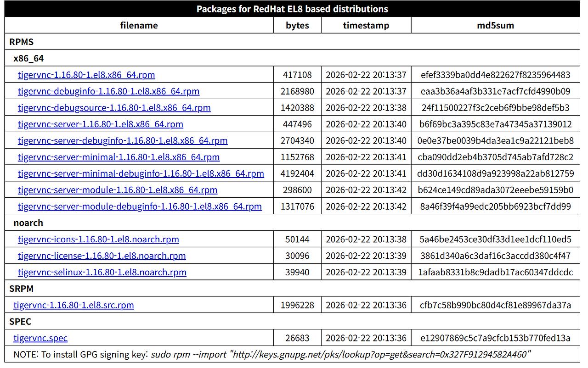Select md5sum b6f69bc3a395c83e7a47345a37139012
Screen dimensions: 588x368
click(496, 124)
